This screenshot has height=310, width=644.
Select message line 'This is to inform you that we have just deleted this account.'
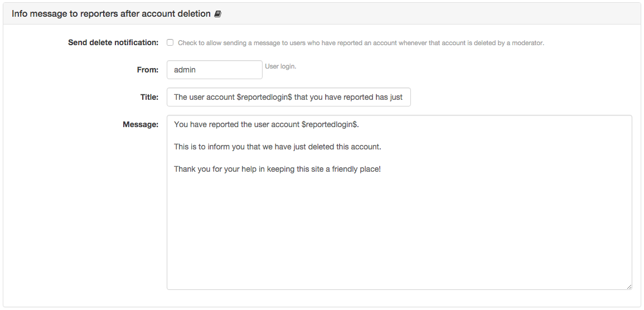(278, 147)
